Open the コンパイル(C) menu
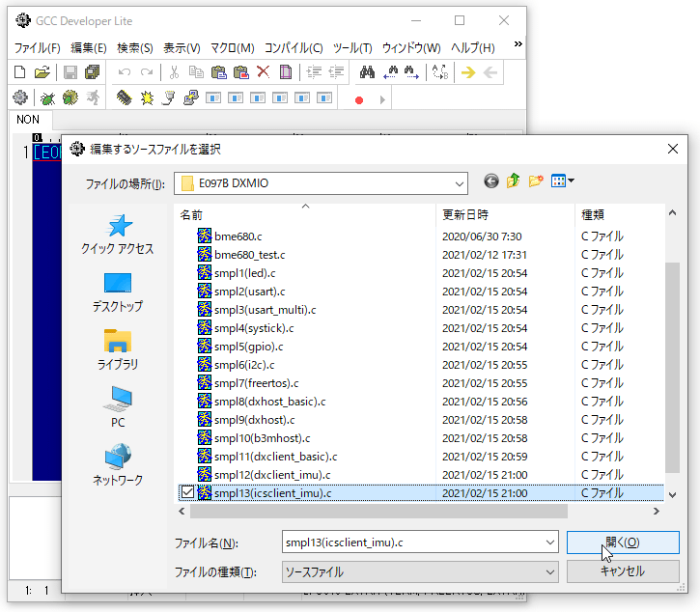Image resolution: width=700 pixels, height=612 pixels. click(x=294, y=47)
